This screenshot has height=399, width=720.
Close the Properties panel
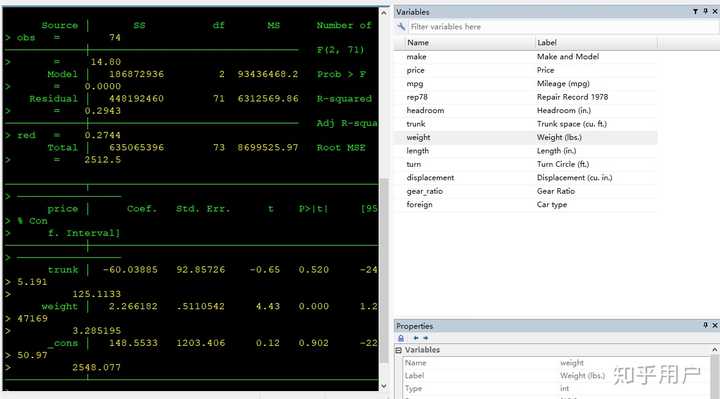point(715,325)
